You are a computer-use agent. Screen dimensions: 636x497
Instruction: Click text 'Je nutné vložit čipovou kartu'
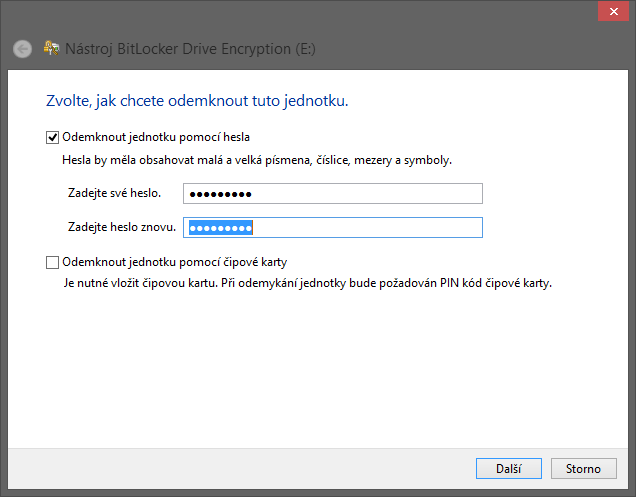[x=140, y=283]
